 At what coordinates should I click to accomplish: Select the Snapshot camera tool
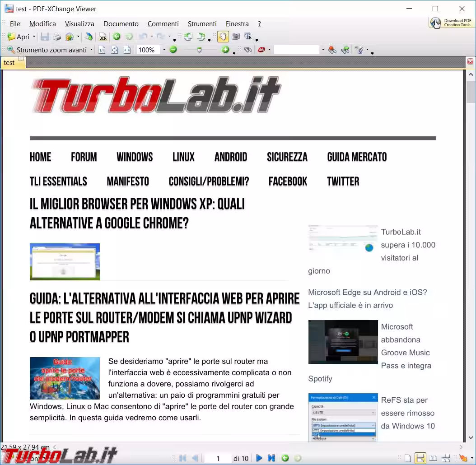(x=236, y=37)
